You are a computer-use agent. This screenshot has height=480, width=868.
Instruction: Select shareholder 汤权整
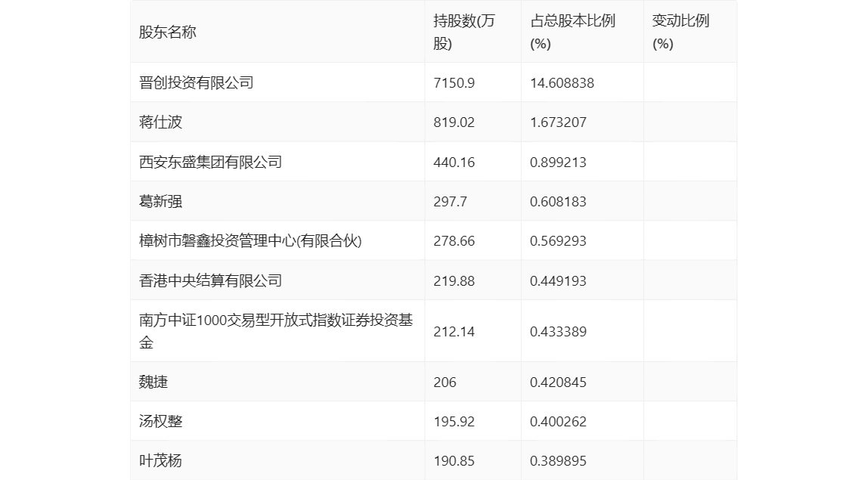click(160, 421)
